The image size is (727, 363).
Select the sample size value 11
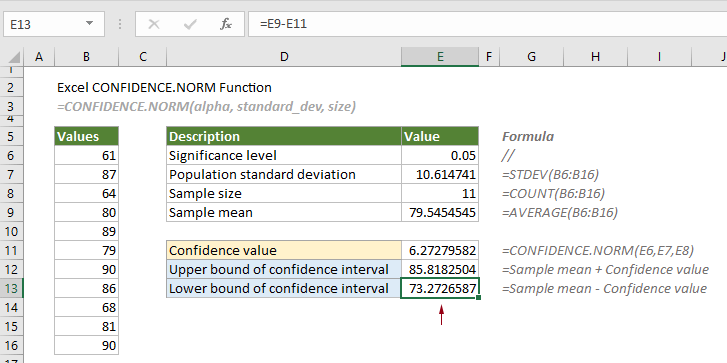point(440,193)
